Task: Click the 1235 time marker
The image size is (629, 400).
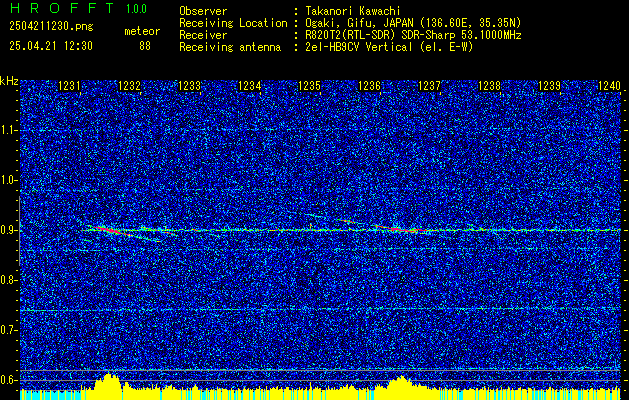Action: coord(309,86)
